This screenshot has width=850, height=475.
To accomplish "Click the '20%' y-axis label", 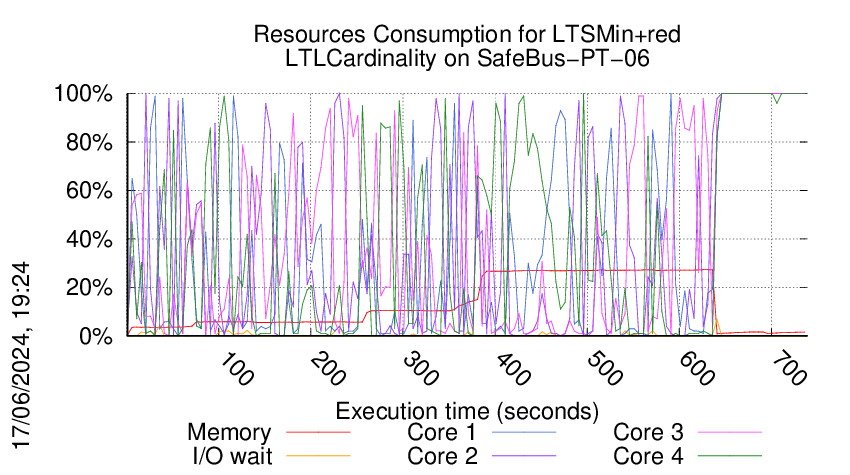I will click(89, 288).
